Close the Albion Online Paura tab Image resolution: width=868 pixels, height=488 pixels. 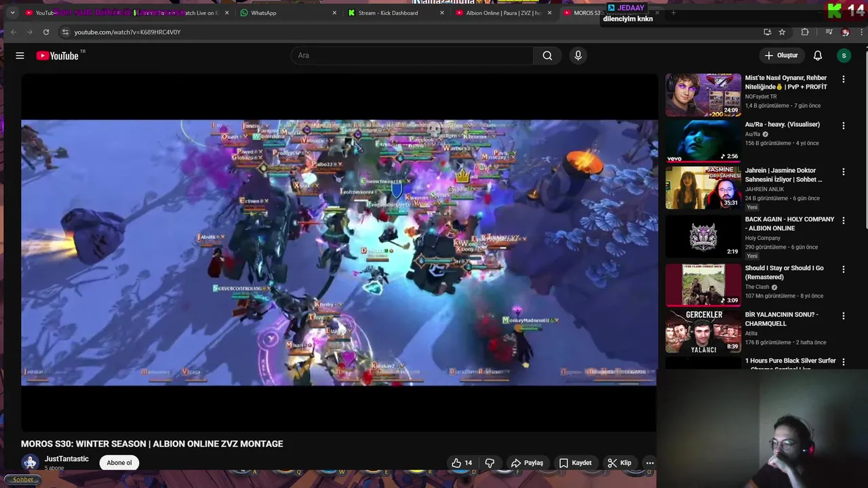tap(549, 13)
